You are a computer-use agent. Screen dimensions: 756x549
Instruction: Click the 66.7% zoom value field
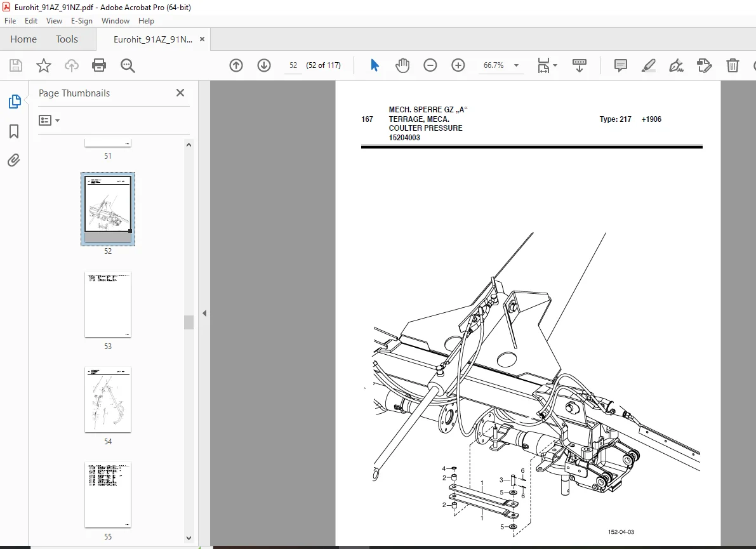(x=494, y=65)
